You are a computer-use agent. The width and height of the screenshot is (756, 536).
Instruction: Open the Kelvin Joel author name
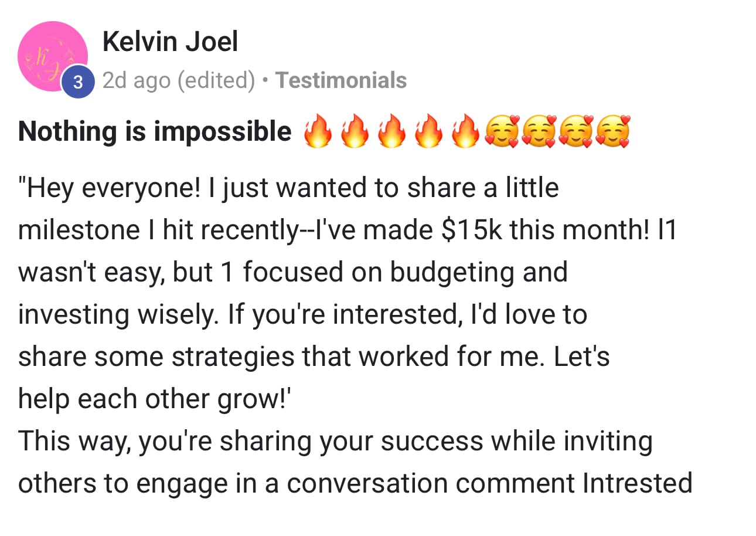click(x=170, y=42)
